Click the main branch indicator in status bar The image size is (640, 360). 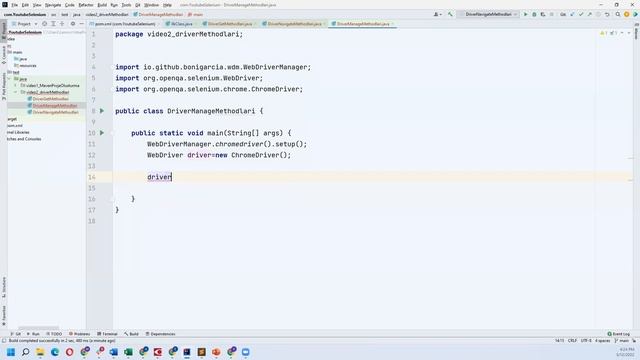(x=622, y=340)
